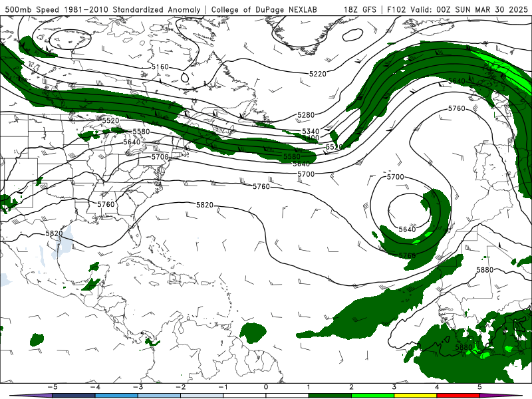
Task: Click the 5880 contour label over northern Africa
Action: pyautogui.click(x=485, y=270)
